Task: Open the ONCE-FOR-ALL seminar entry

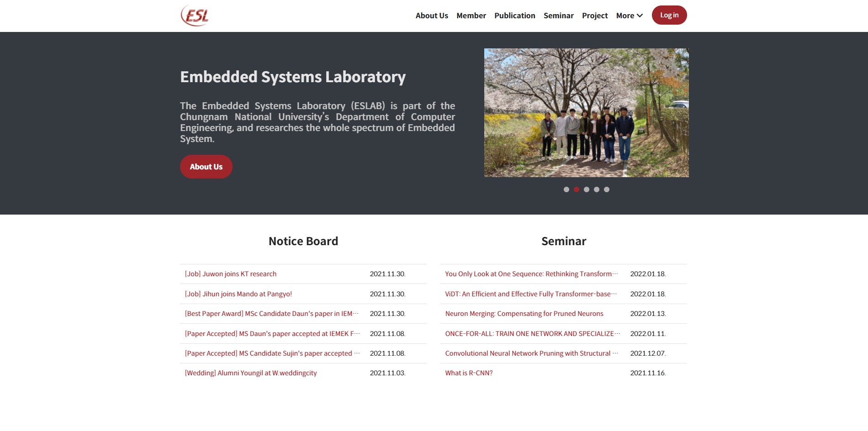Action: [x=532, y=334]
